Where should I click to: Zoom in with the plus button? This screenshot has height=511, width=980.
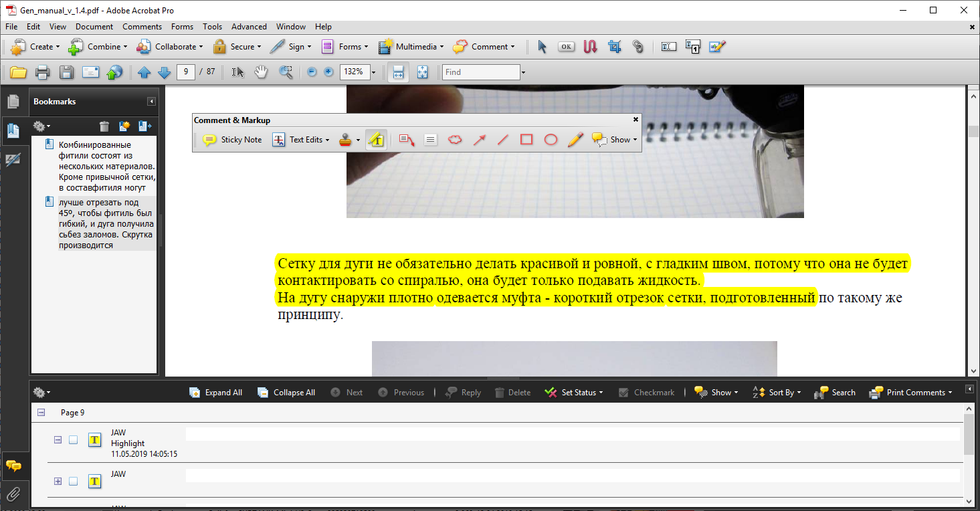[328, 72]
